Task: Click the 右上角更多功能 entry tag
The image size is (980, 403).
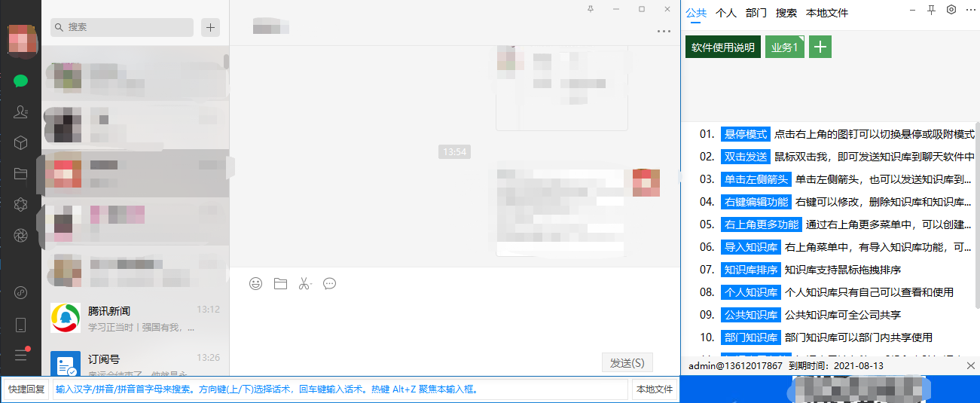Action: (x=762, y=224)
